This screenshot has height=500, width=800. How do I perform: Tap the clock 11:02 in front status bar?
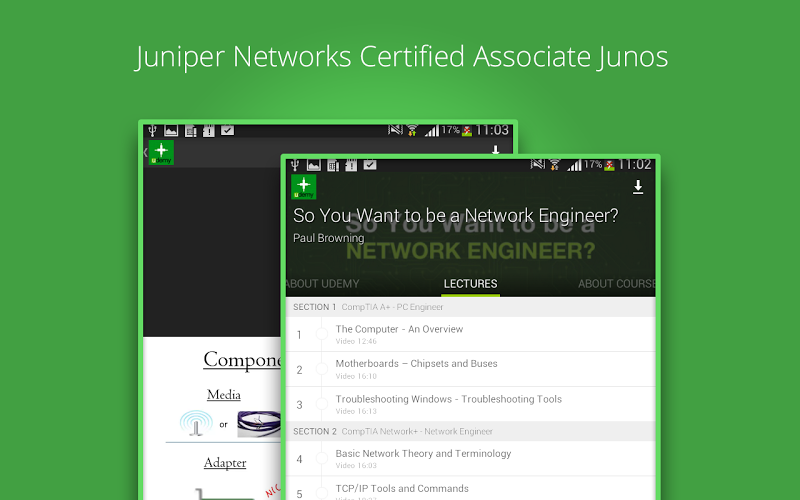click(x=635, y=164)
